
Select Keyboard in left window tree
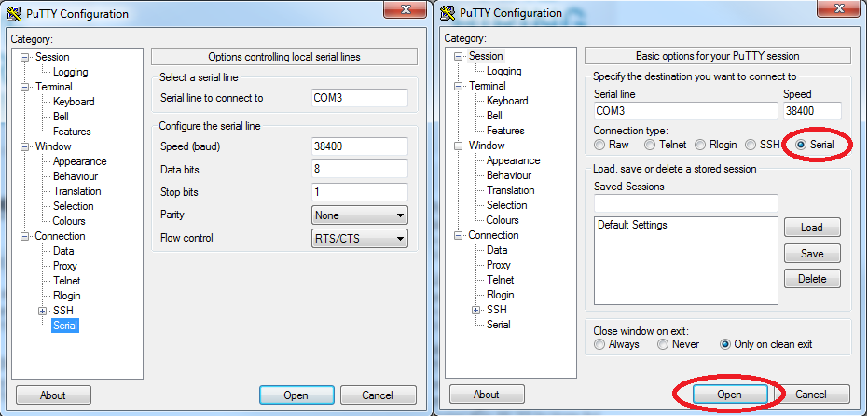[74, 102]
